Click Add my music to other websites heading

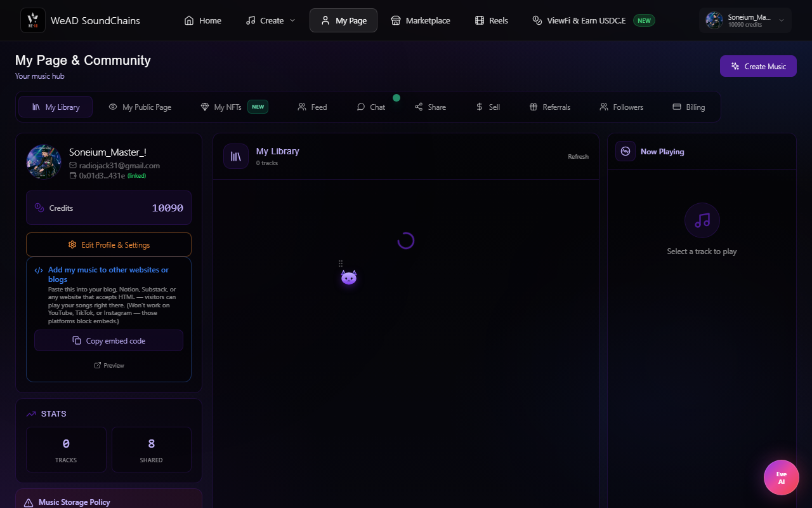click(x=108, y=274)
